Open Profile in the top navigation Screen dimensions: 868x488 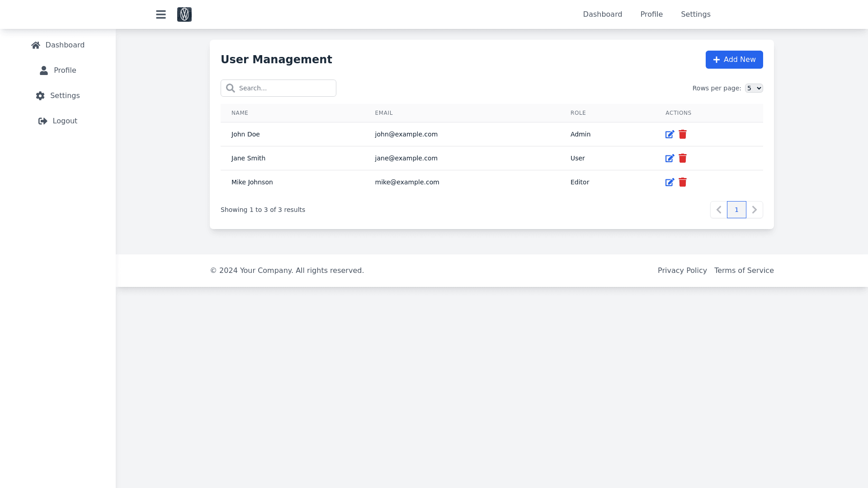tap(651, 14)
